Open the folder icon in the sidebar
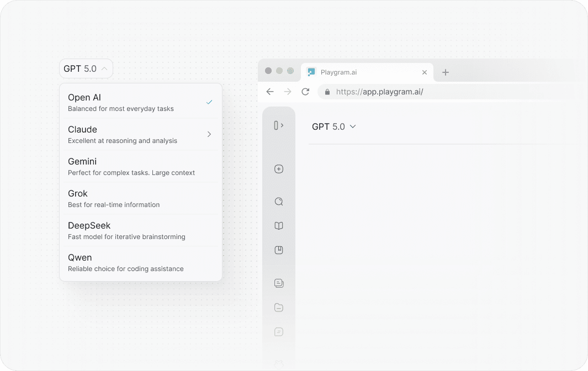This screenshot has height=371, width=588. pos(279,308)
